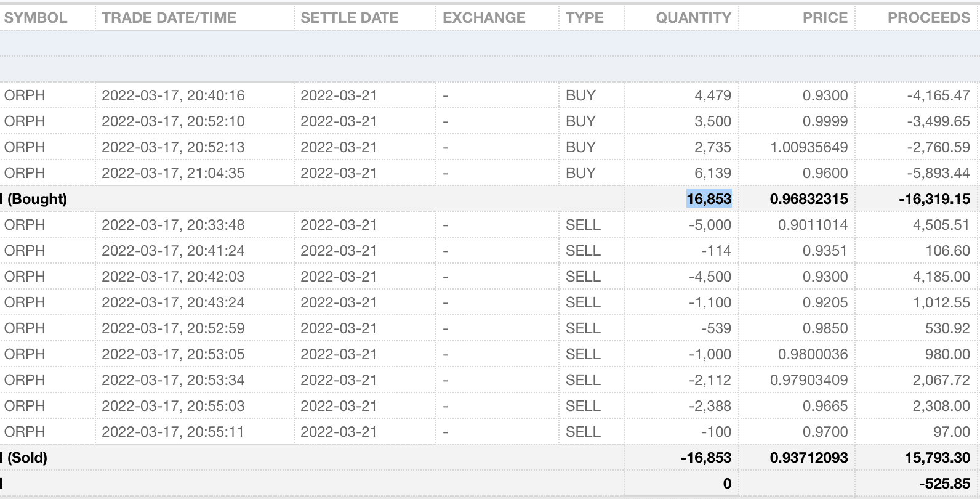
Task: Select the -5,000 sell quantity cell
Action: tap(710, 225)
